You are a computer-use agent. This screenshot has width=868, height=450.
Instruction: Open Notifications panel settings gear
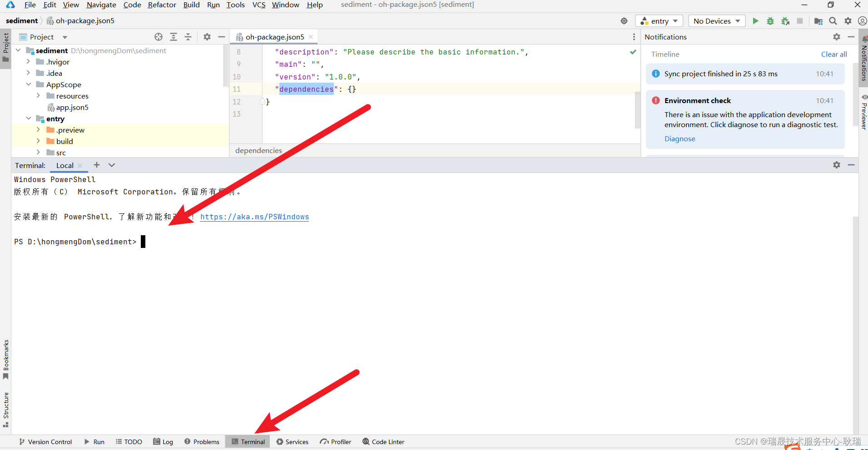click(837, 37)
